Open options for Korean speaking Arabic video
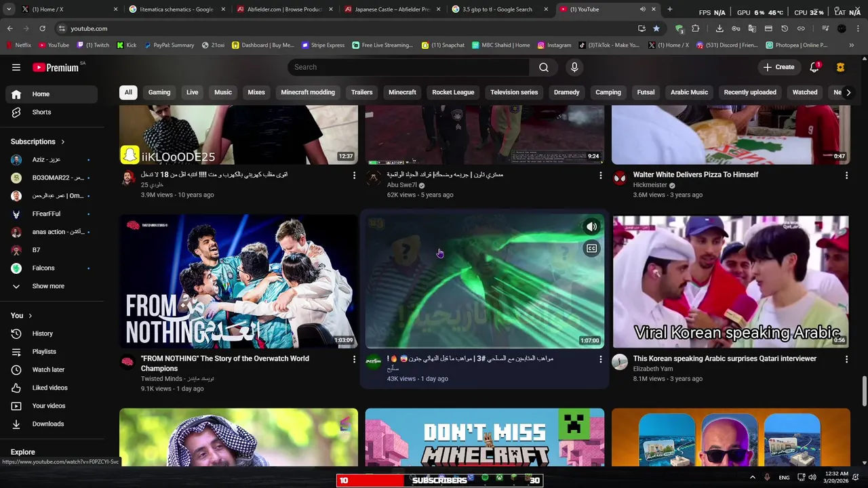This screenshot has width=868, height=488. click(x=846, y=359)
